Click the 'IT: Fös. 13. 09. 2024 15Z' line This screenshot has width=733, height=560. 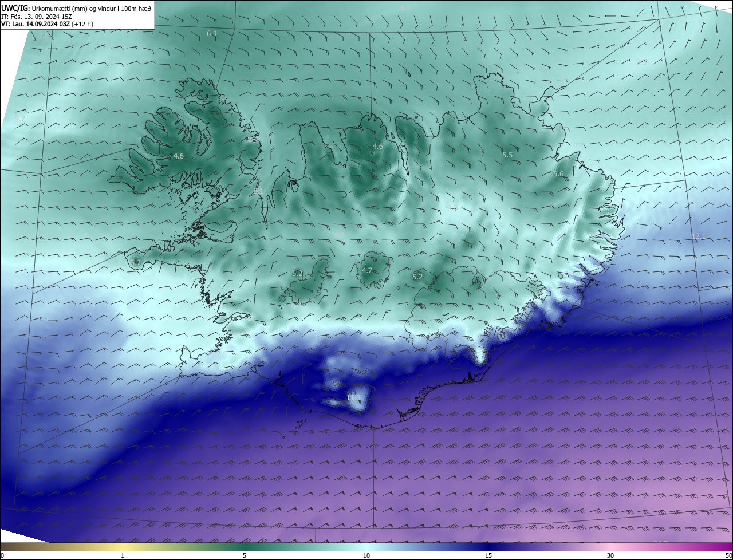tap(36, 16)
